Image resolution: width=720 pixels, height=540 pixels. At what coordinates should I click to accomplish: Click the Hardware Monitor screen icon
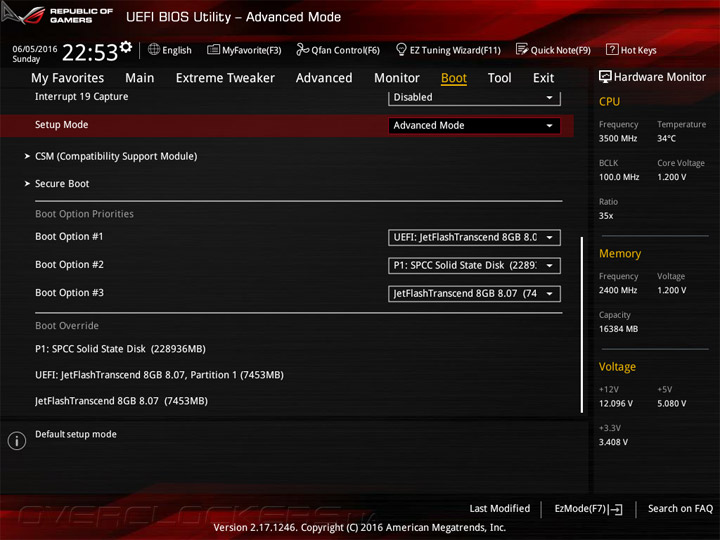coord(605,77)
